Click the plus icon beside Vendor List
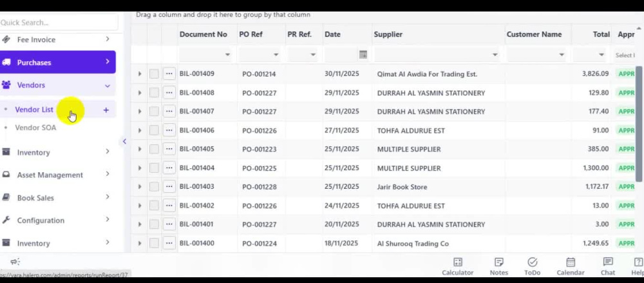 coord(106,110)
